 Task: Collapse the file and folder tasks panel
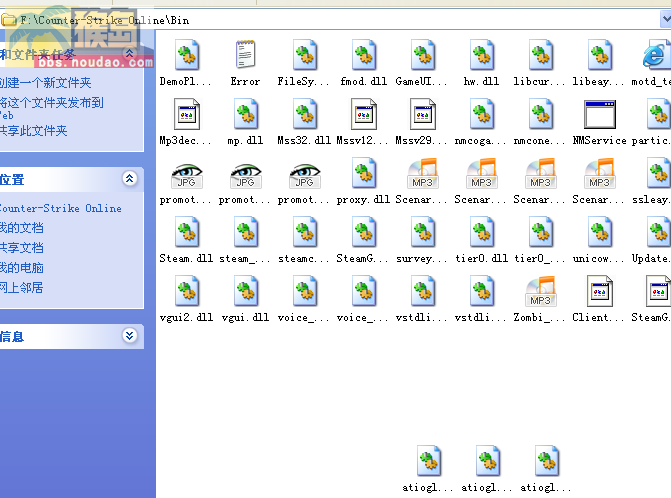[x=130, y=53]
